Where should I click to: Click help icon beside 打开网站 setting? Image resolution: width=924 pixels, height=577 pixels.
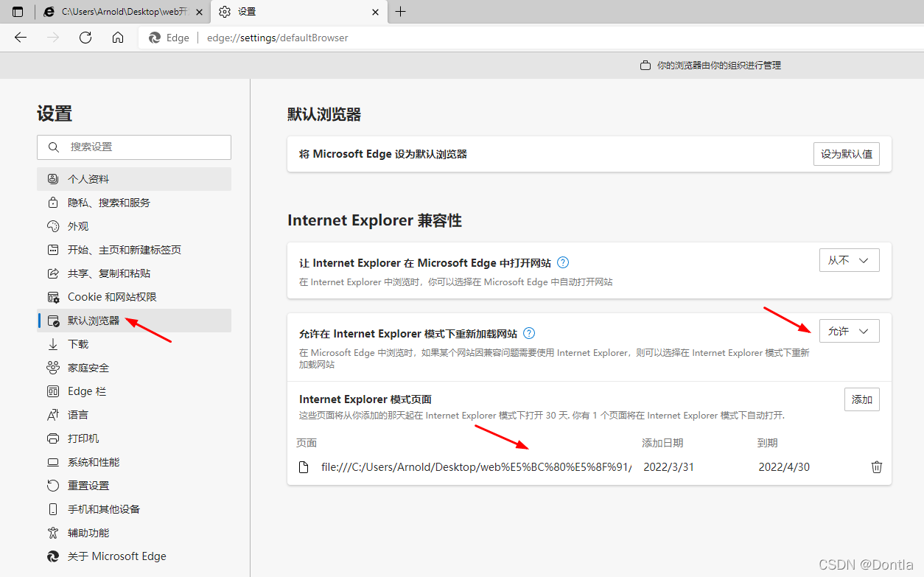pyautogui.click(x=563, y=262)
